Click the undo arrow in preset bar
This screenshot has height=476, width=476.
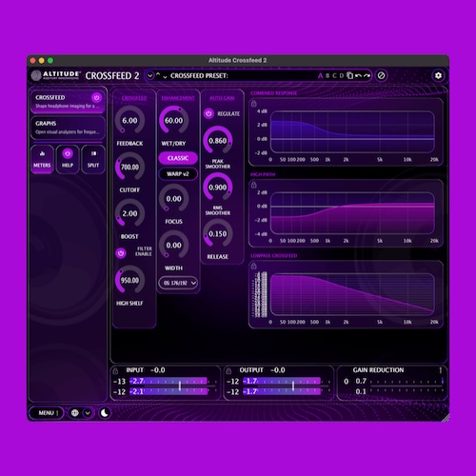[358, 75]
